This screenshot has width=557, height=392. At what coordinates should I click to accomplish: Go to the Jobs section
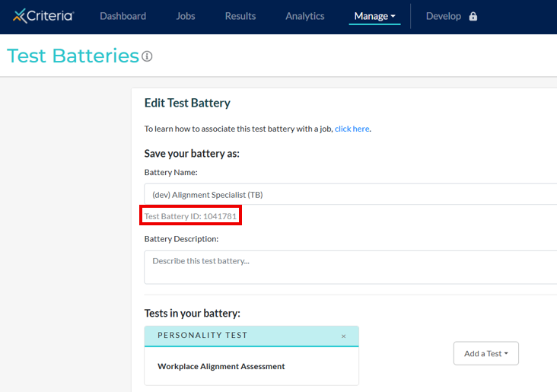185,16
